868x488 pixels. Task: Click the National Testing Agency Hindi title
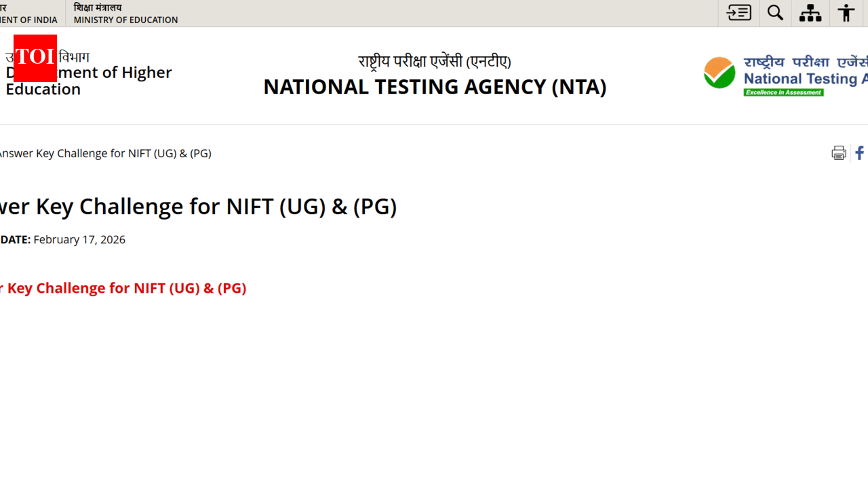(x=434, y=61)
